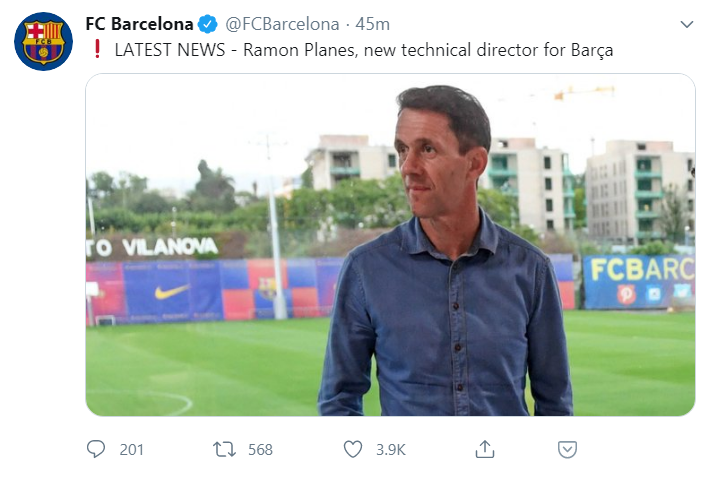Click the @FCBarcelona handle
Screen dimensions: 710x480
(x=283, y=24)
